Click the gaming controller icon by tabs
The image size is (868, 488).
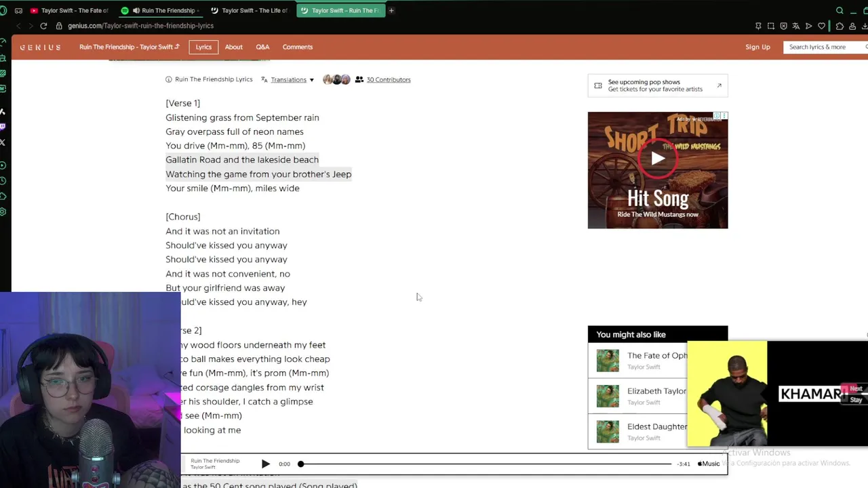click(18, 10)
